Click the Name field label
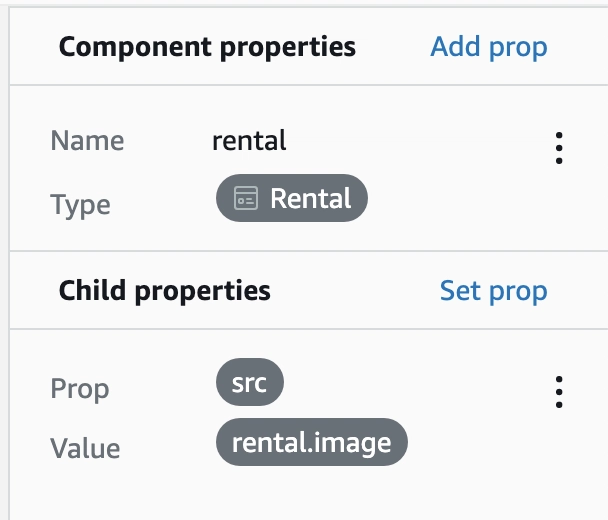The image size is (608, 520). pyautogui.click(x=87, y=140)
